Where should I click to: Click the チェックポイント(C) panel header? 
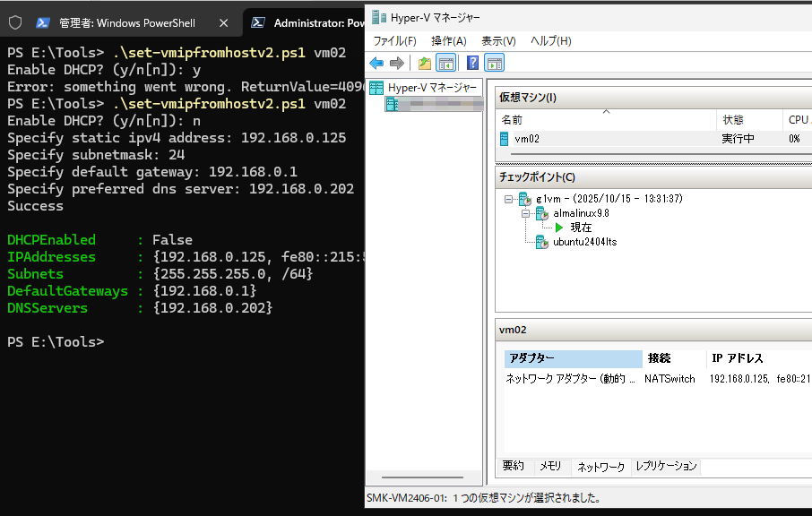[653, 177]
